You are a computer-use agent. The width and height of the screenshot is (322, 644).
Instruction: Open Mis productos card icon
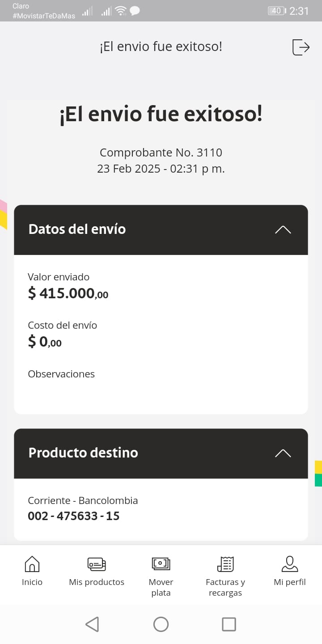click(x=97, y=564)
